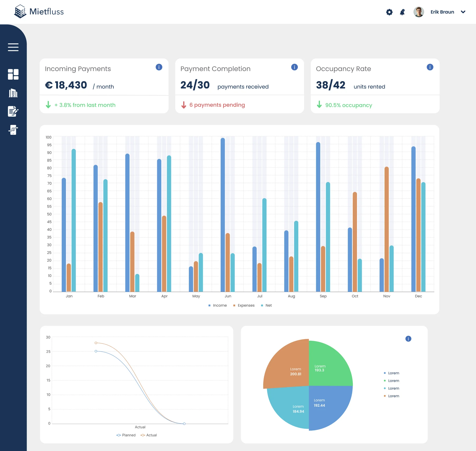This screenshot has width=476, height=451.
Task: Open the buildings icon in sidebar
Action: tap(13, 93)
